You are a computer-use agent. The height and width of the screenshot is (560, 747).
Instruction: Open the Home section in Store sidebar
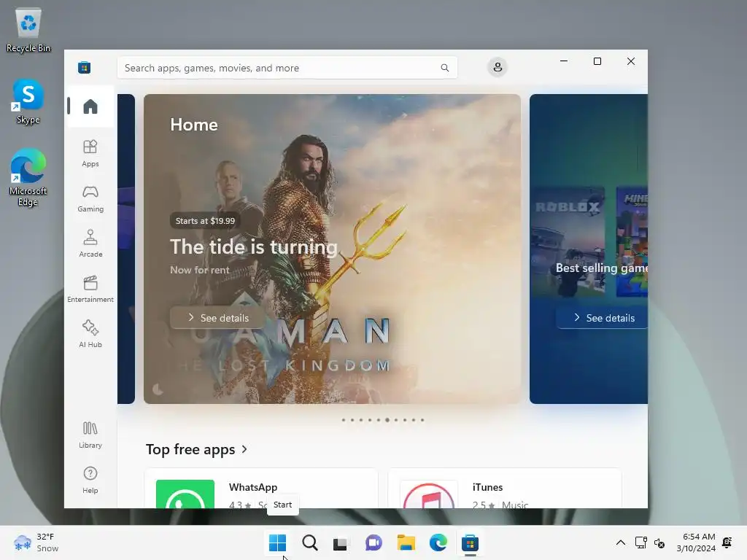tap(90, 106)
